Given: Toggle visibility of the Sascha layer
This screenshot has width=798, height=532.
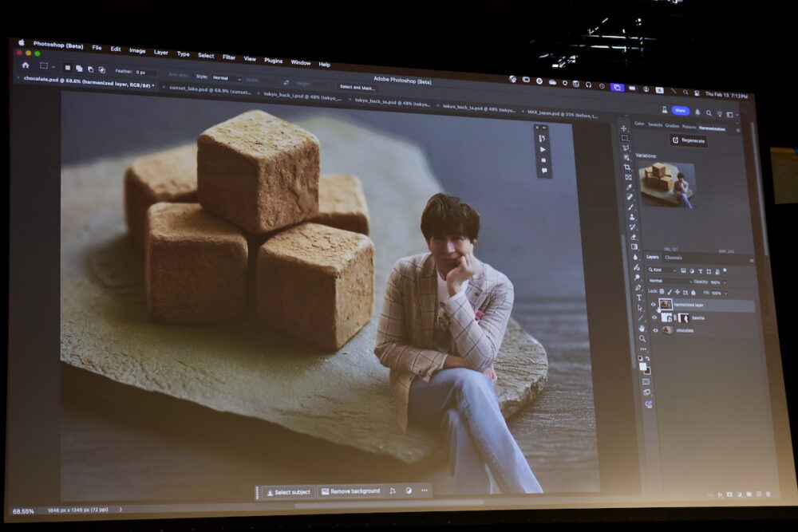Looking at the screenshot, I should pyautogui.click(x=654, y=317).
